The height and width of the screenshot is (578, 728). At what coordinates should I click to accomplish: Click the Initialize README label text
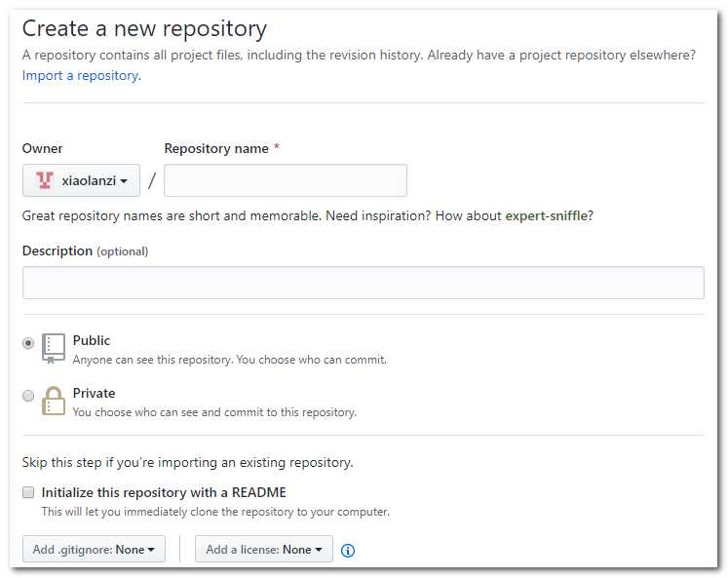click(x=164, y=492)
